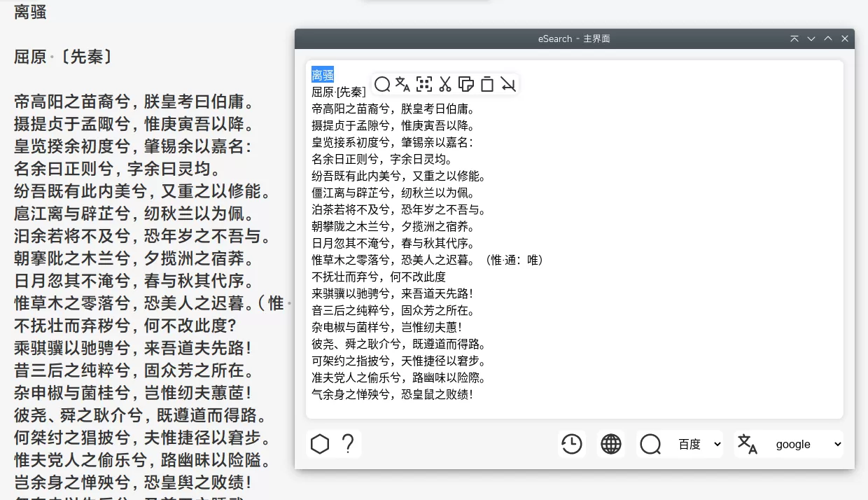Click the bottom magnifier beside the 百度 selector

(x=650, y=444)
